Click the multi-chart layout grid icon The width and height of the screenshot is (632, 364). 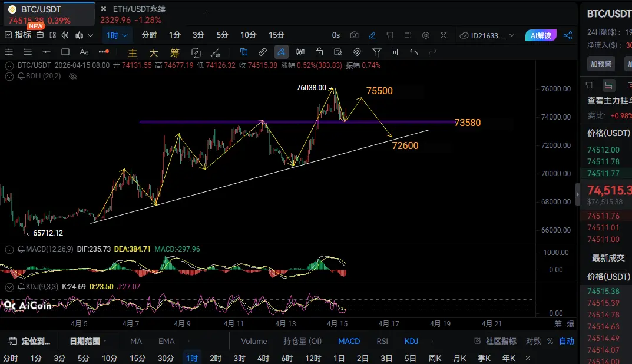pos(53,35)
